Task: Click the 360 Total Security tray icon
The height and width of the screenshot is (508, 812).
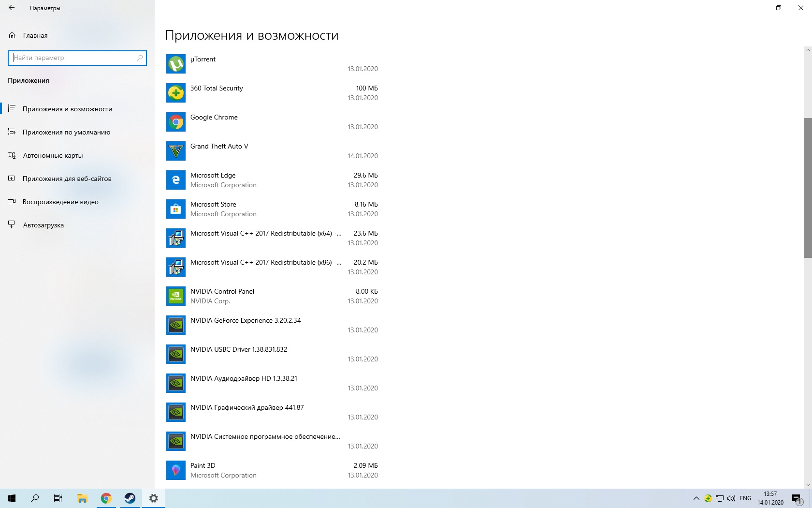Action: [708, 498]
